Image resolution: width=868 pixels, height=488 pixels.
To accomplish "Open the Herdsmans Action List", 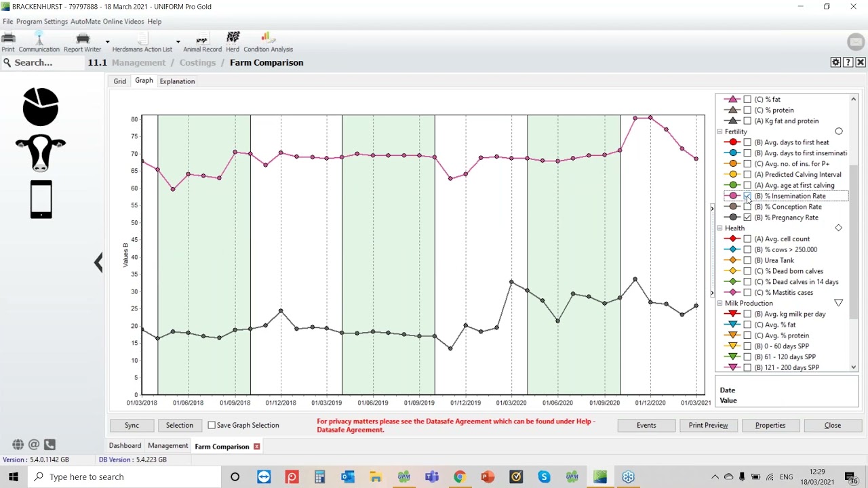I will (x=142, y=42).
